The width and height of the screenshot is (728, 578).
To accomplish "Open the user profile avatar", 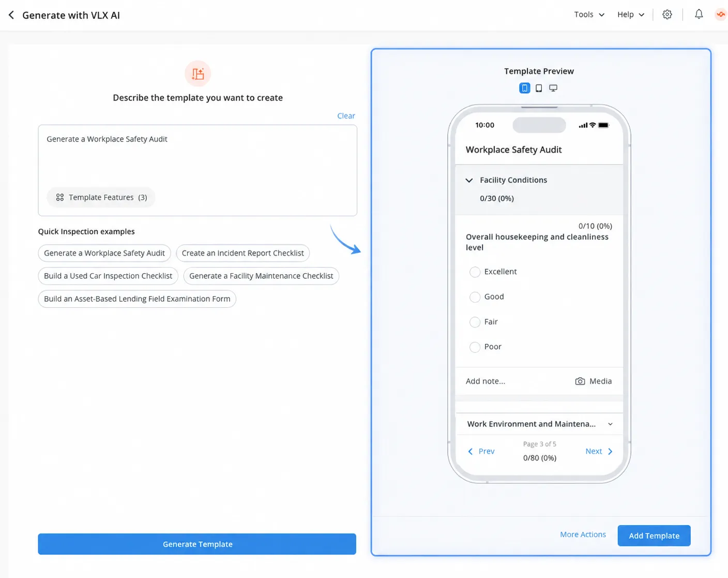I will point(721,14).
